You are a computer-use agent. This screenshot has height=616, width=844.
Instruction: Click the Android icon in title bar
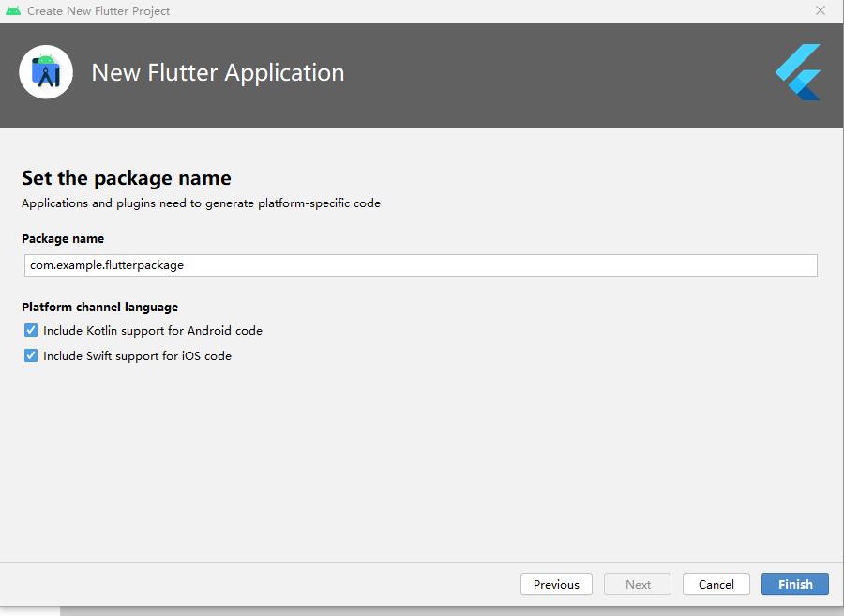pos(13,10)
